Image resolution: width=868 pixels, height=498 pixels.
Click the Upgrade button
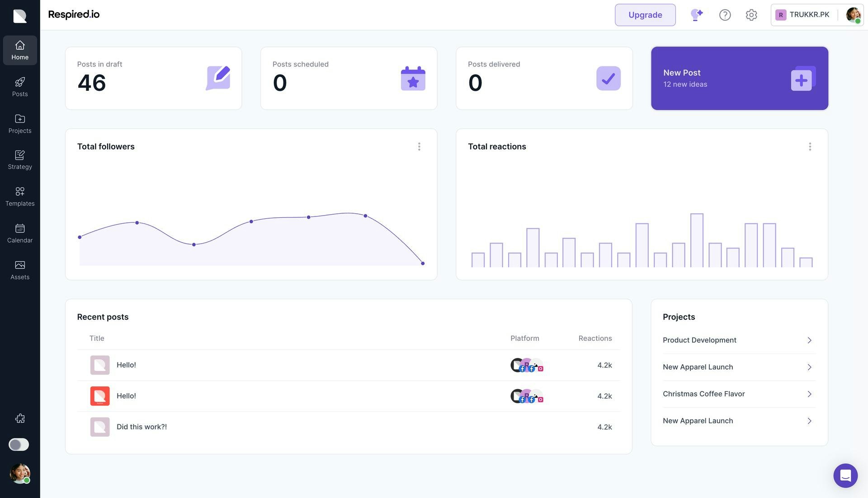click(645, 15)
